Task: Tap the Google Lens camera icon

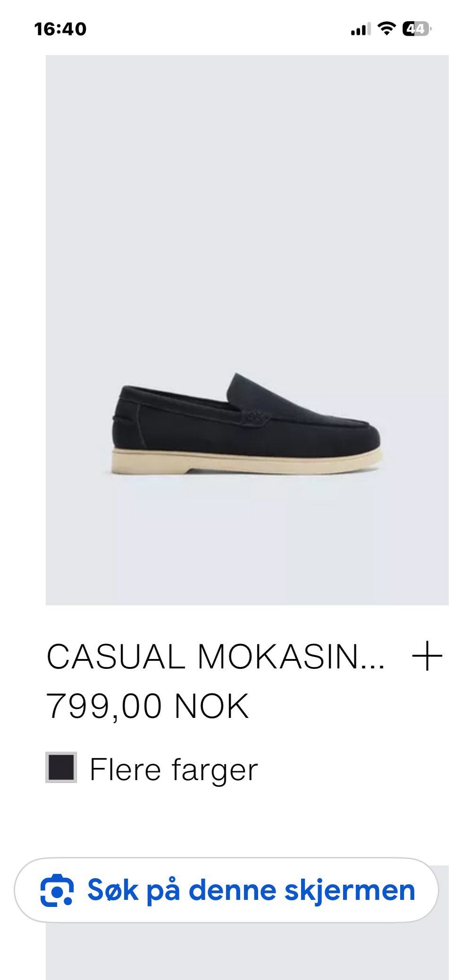Action: [x=57, y=890]
